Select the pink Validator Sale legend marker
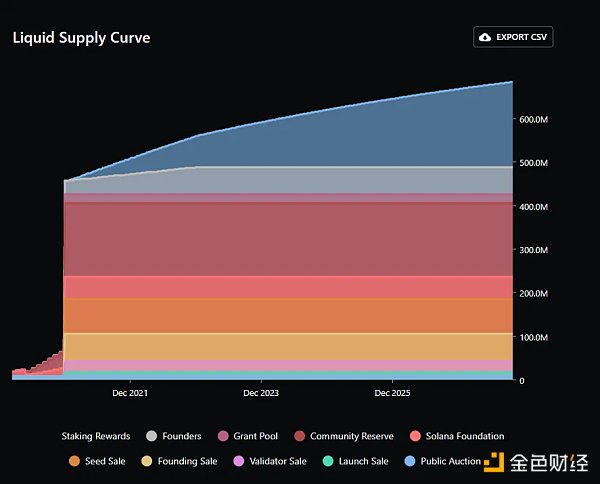 pos(239,461)
